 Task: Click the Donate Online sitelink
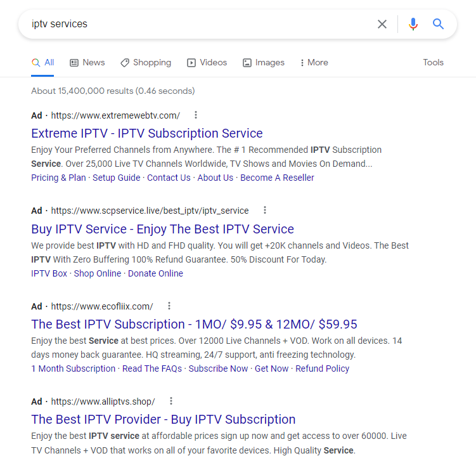[155, 273]
